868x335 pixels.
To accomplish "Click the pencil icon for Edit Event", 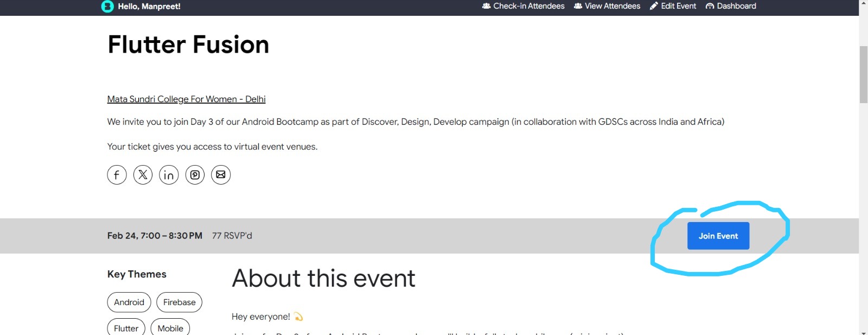I will tap(654, 6).
